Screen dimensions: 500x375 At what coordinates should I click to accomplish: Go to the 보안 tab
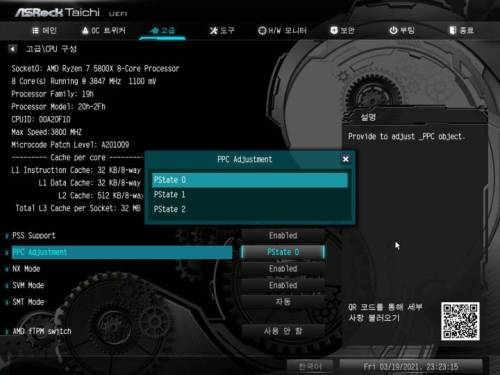342,31
